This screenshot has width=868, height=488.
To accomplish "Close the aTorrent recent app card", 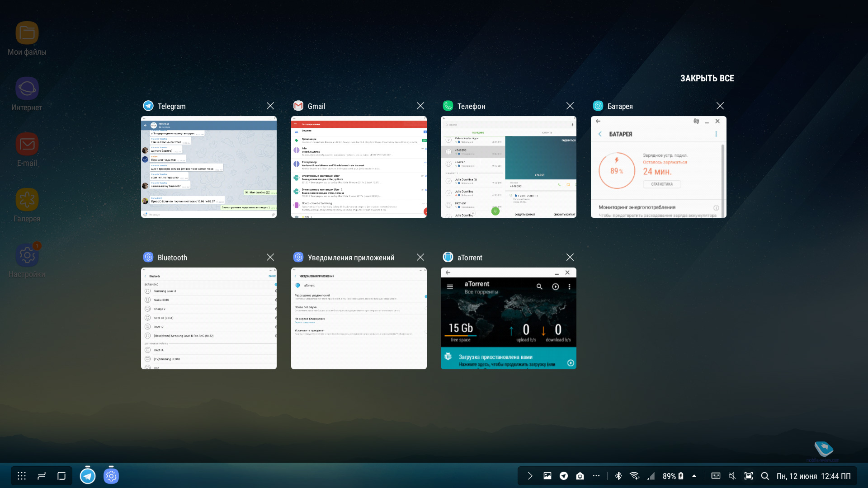I will (570, 257).
